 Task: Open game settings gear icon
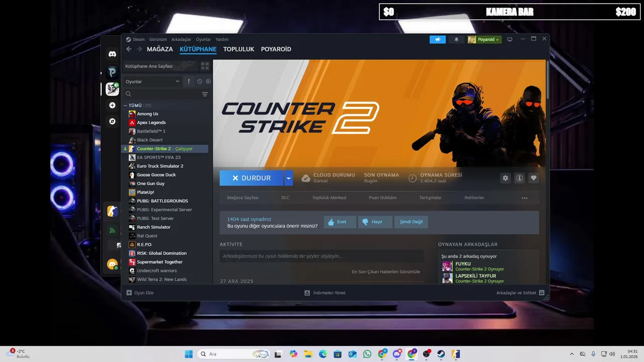tap(506, 178)
